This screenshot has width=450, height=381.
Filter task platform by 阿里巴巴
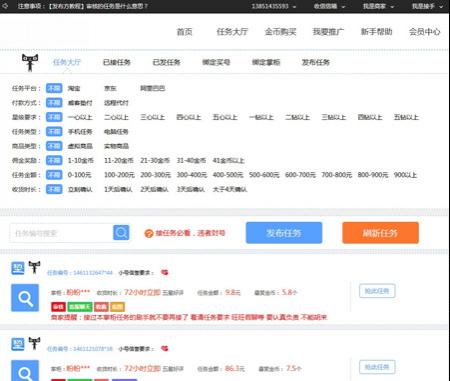(x=152, y=88)
